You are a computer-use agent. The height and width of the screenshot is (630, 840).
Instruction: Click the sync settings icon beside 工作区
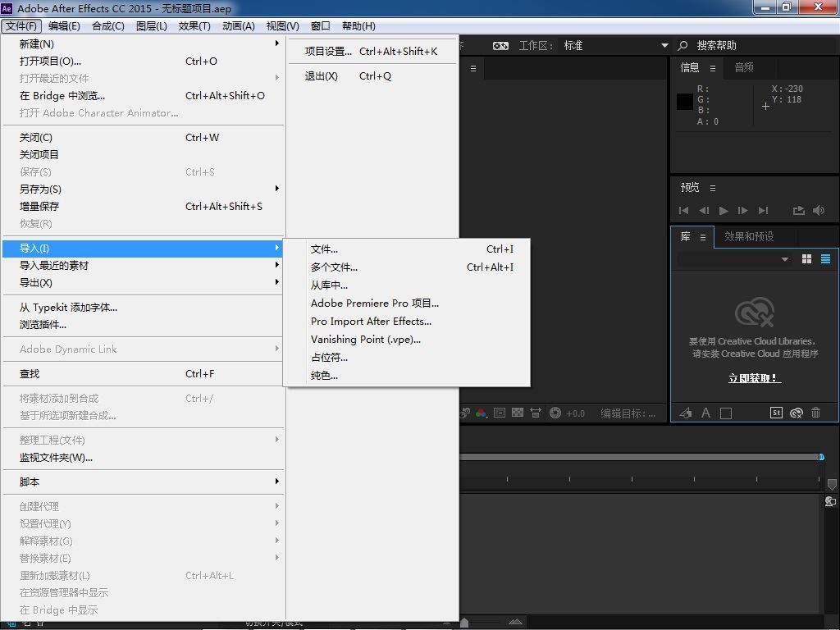[x=500, y=46]
